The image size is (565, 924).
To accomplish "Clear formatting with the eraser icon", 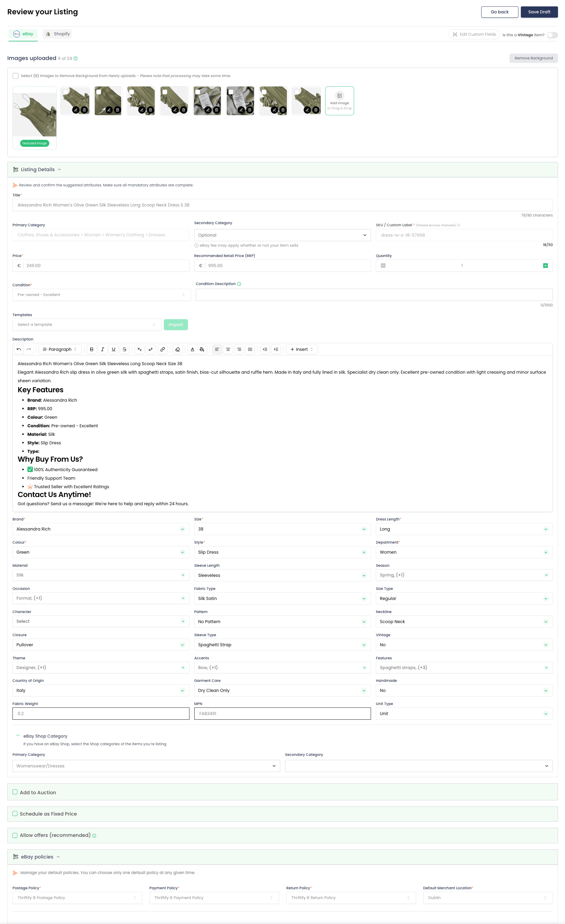I will coord(178,349).
